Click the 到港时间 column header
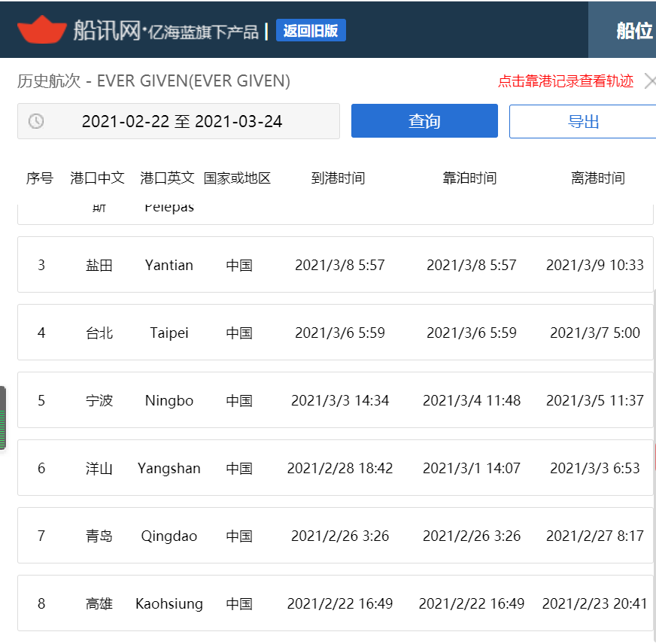This screenshot has width=656, height=644. (338, 178)
